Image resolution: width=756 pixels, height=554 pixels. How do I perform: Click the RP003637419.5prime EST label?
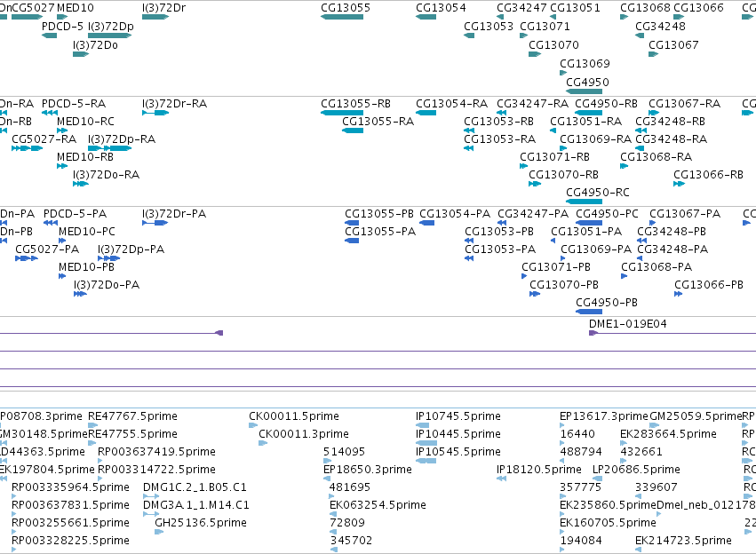pyautogui.click(x=156, y=452)
